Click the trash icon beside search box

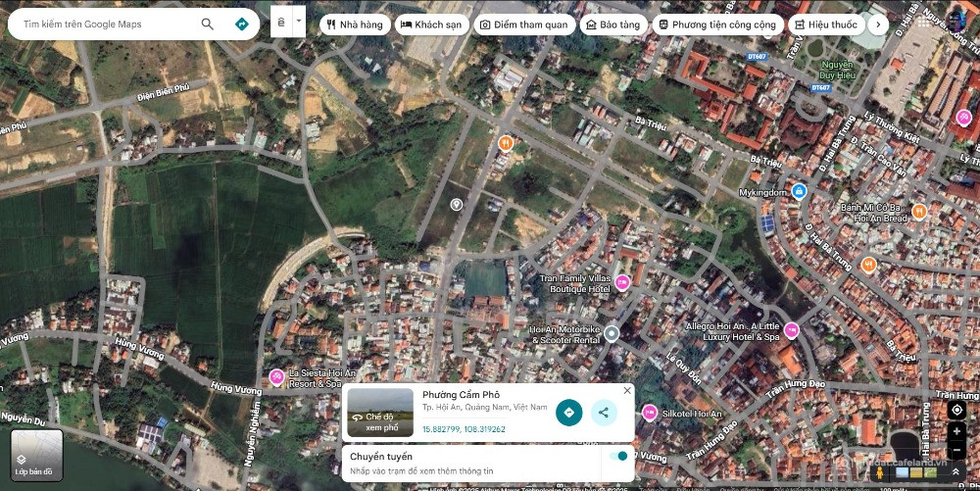281,22
